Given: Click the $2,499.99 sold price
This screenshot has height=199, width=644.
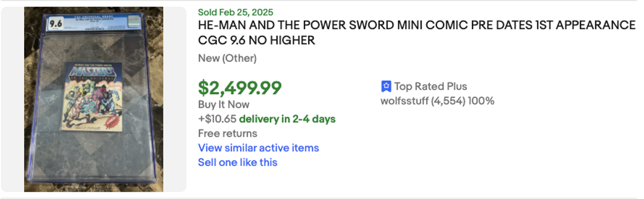Looking at the screenshot, I should [239, 87].
